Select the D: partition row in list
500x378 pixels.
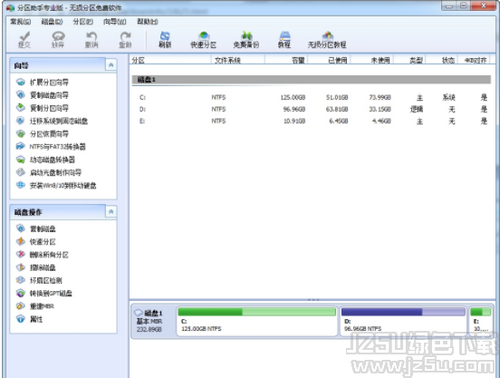click(x=311, y=109)
